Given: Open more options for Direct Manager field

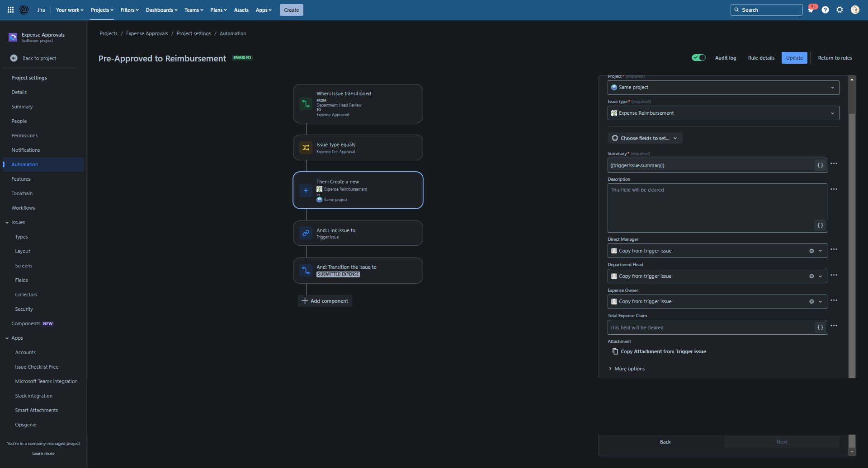Looking at the screenshot, I should [834, 249].
